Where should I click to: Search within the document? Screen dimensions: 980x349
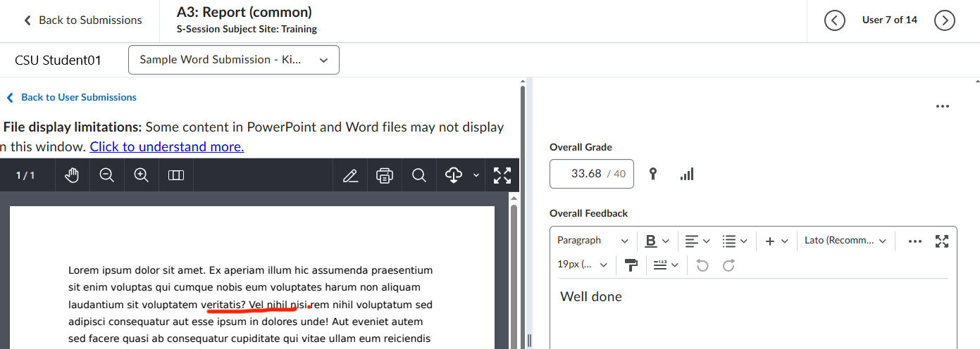(419, 175)
